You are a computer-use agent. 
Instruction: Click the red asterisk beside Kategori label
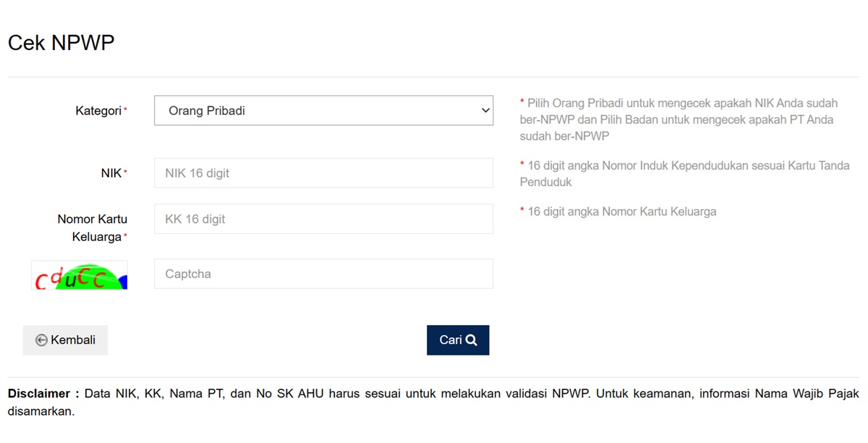pyautogui.click(x=125, y=107)
